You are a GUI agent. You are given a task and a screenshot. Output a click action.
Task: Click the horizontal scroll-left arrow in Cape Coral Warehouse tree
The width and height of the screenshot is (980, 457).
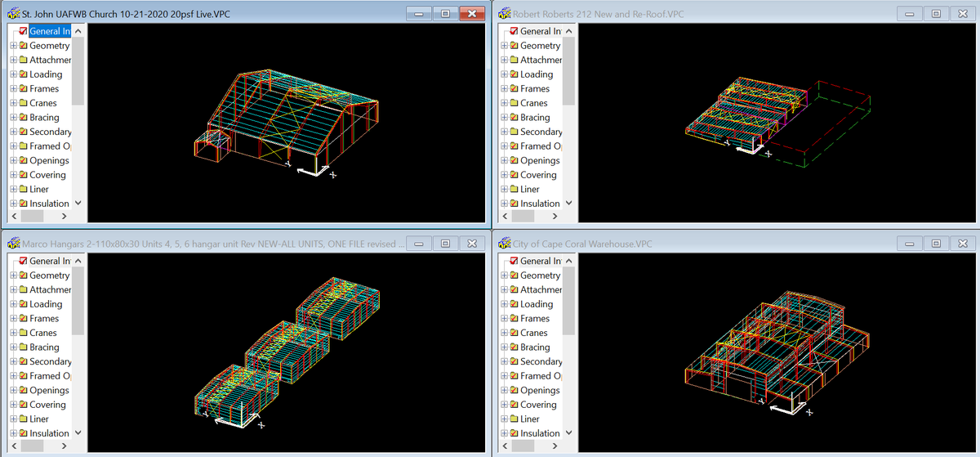click(x=505, y=446)
